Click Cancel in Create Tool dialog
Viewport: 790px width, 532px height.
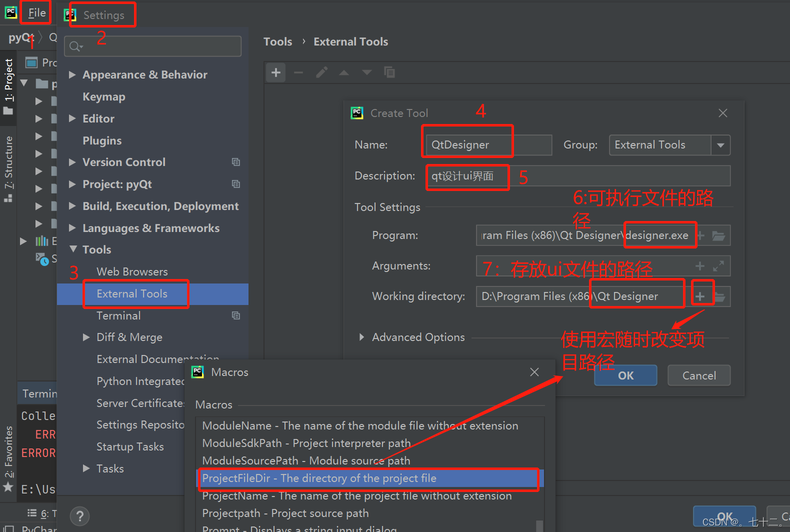[x=699, y=375]
